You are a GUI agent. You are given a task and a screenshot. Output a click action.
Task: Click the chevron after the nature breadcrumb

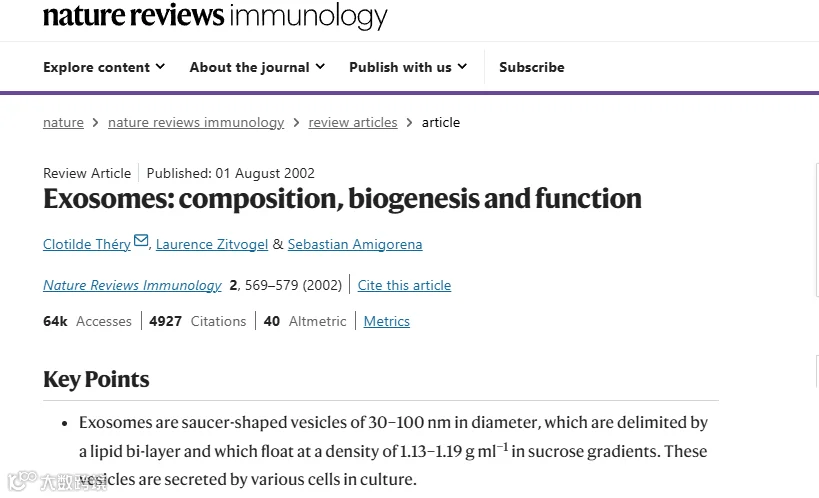[x=96, y=122]
